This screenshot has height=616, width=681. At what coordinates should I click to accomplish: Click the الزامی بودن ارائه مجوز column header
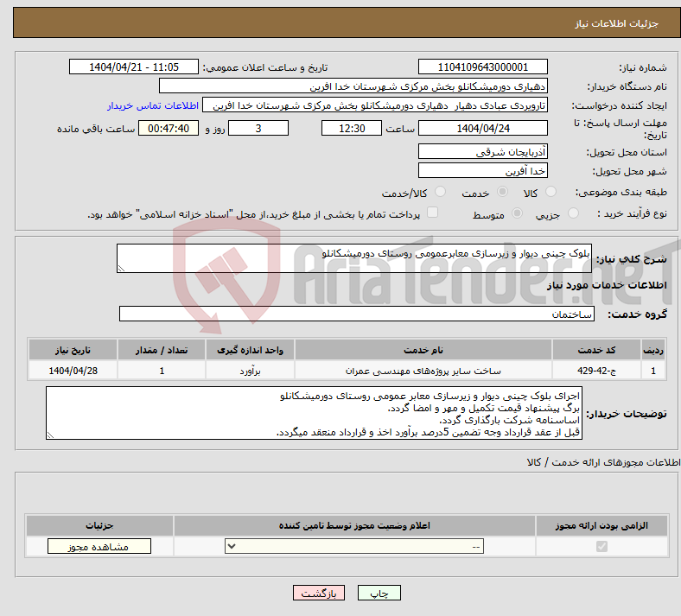[x=602, y=525]
